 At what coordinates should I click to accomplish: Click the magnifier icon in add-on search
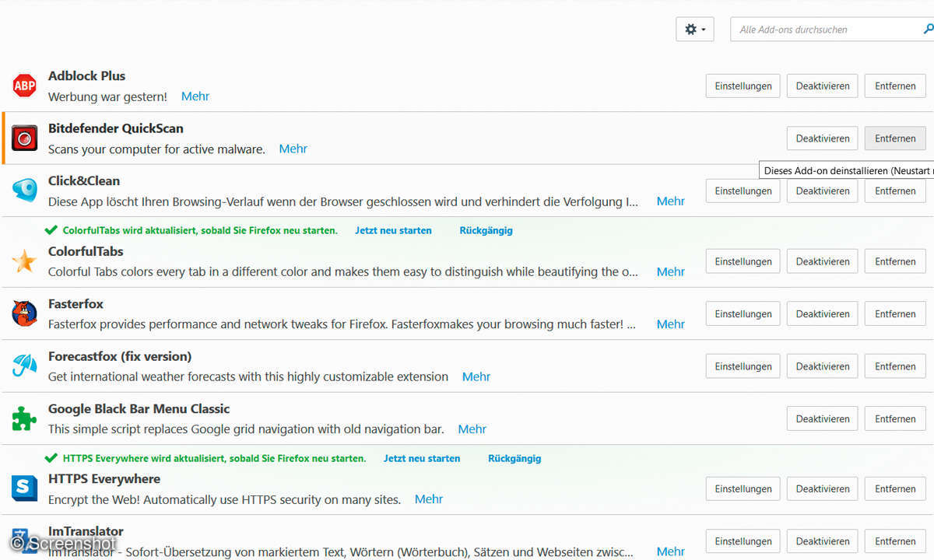point(929,30)
